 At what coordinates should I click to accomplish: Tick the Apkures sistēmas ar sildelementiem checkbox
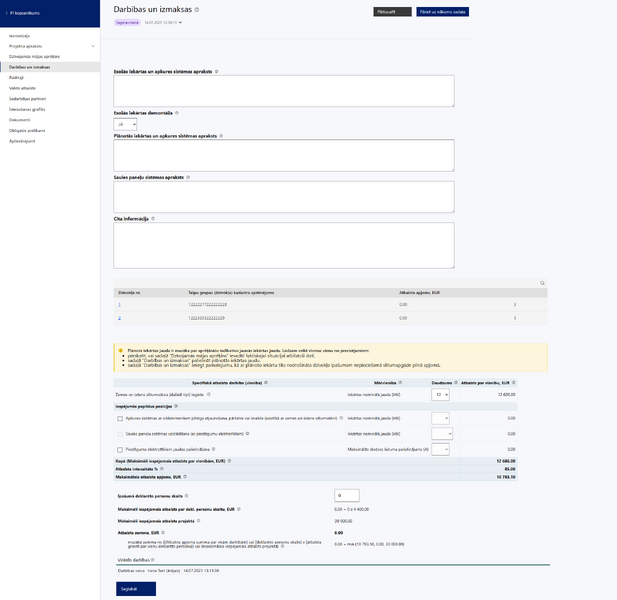click(120, 419)
